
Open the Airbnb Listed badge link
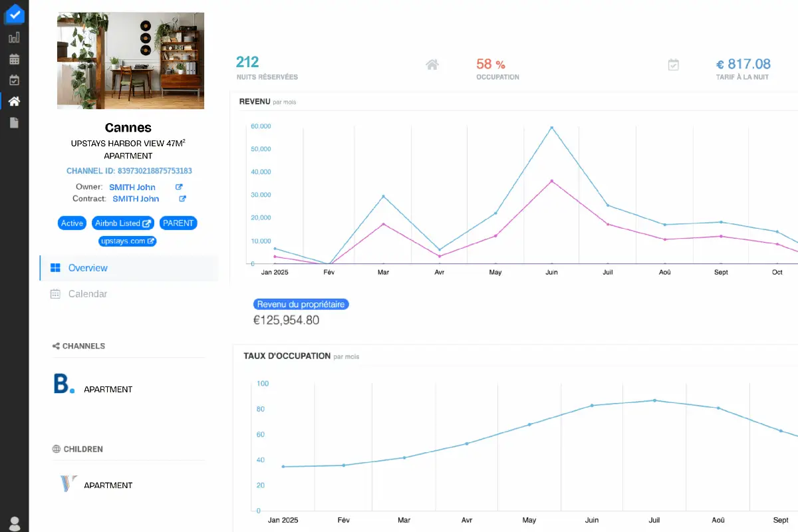(122, 223)
